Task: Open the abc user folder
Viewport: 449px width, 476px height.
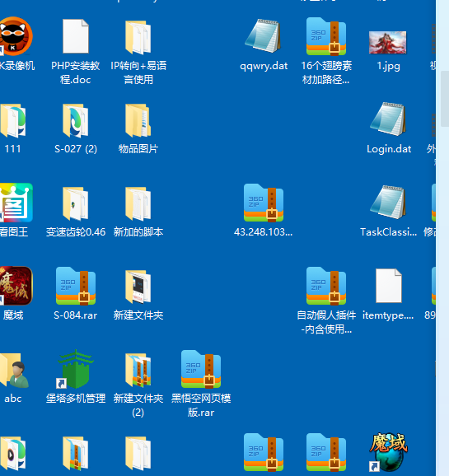Action: point(15,371)
